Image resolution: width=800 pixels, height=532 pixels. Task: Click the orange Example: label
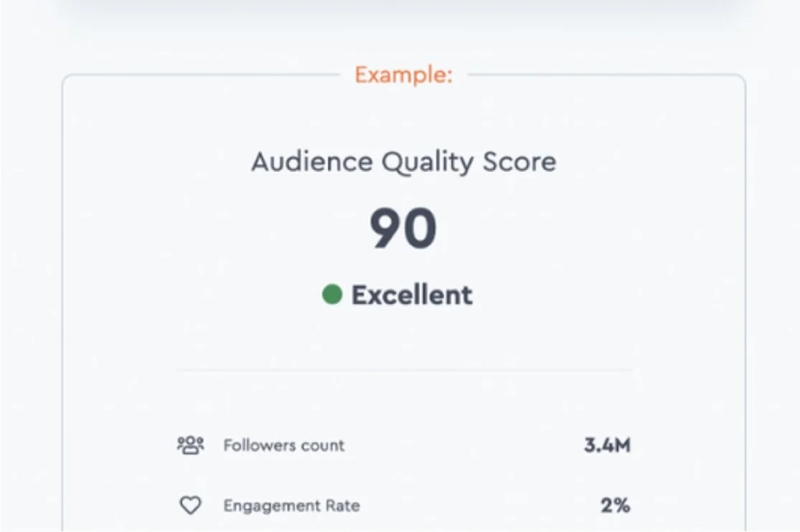coord(403,75)
